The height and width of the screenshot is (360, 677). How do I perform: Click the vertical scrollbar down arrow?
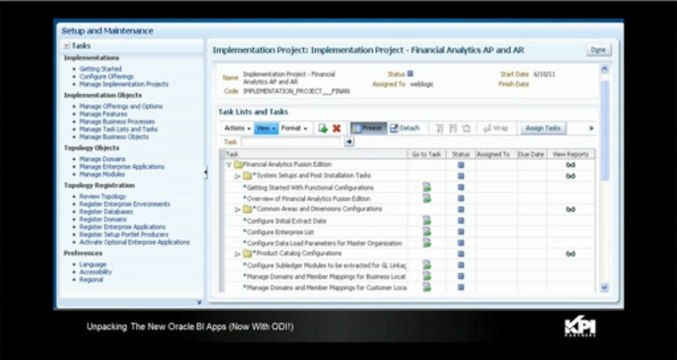coord(604,287)
